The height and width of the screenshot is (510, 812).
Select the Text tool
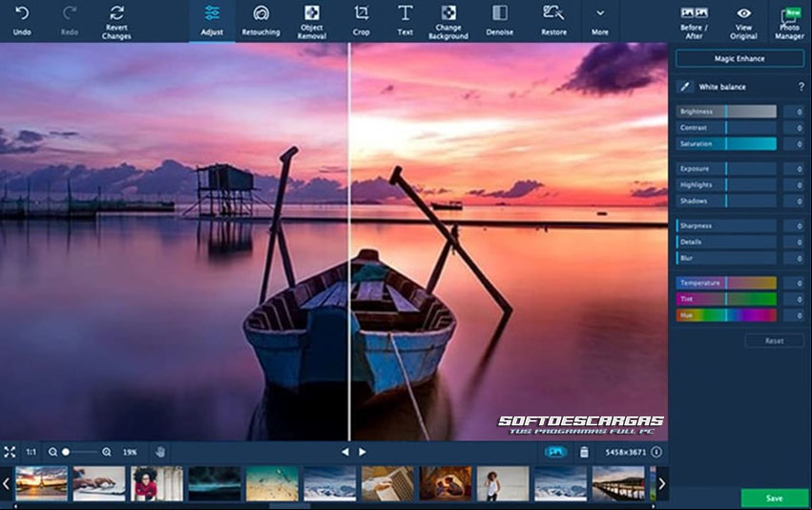[405, 21]
